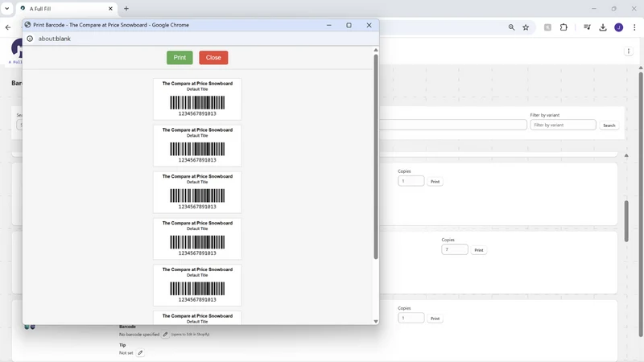Click the purple J profile avatar
The height and width of the screenshot is (362, 644).
click(618, 27)
